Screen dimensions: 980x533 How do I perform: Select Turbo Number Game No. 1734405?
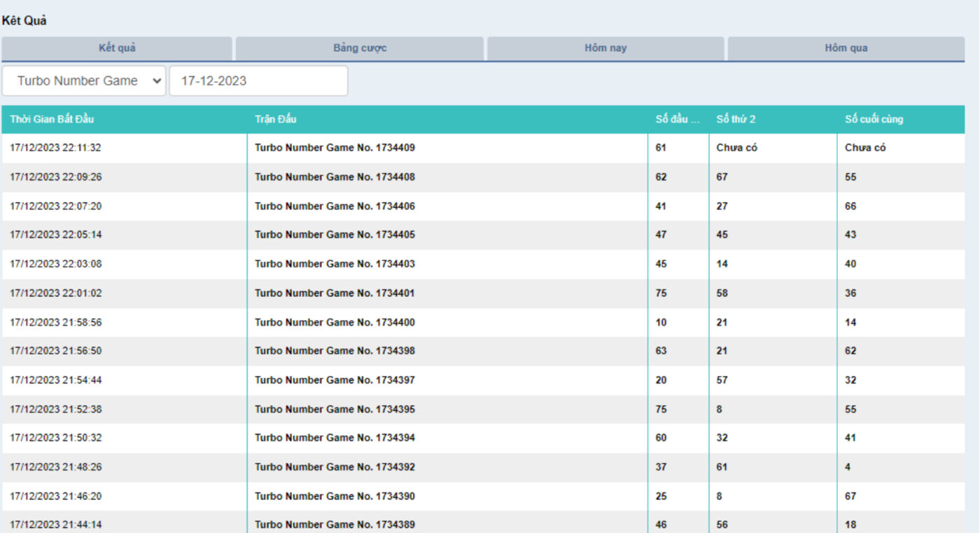[335, 235]
